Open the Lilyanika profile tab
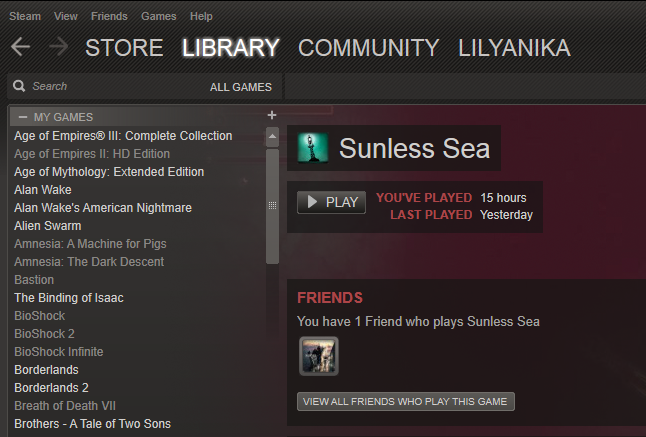This screenshot has height=437, width=646. pyautogui.click(x=515, y=47)
